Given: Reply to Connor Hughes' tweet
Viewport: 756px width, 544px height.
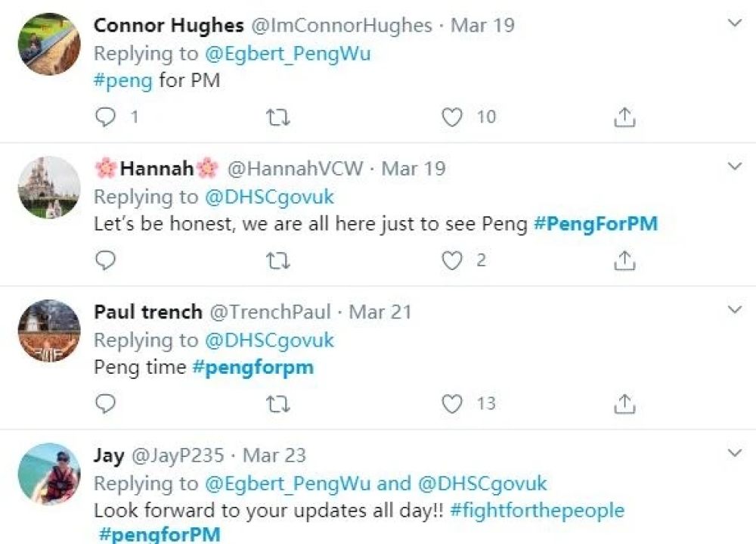Looking at the screenshot, I should coord(107,117).
